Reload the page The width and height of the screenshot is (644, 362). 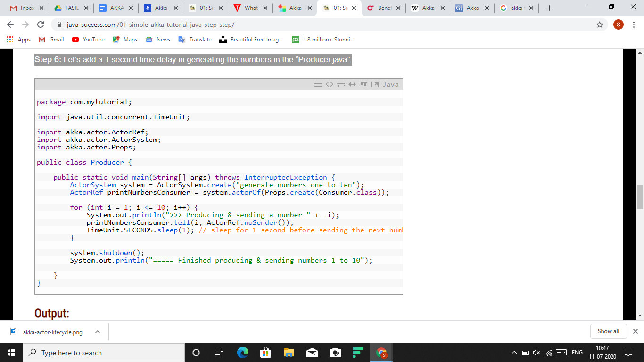point(41,25)
